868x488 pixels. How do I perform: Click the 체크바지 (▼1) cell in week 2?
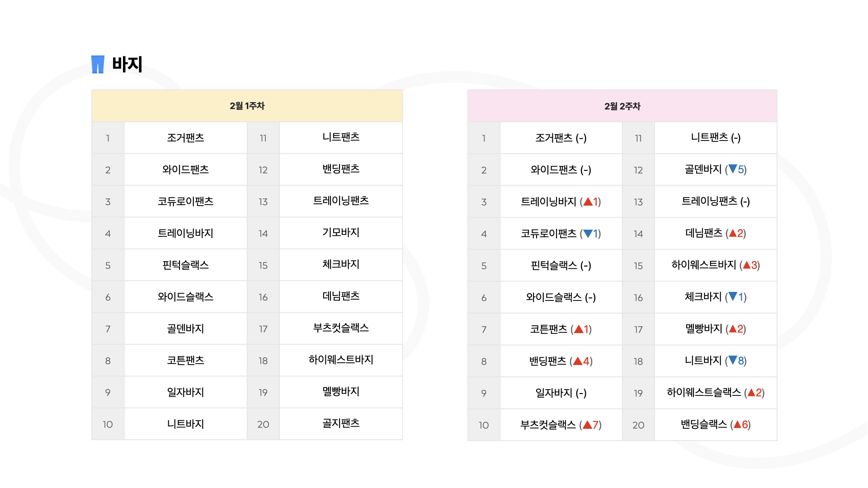(716, 297)
